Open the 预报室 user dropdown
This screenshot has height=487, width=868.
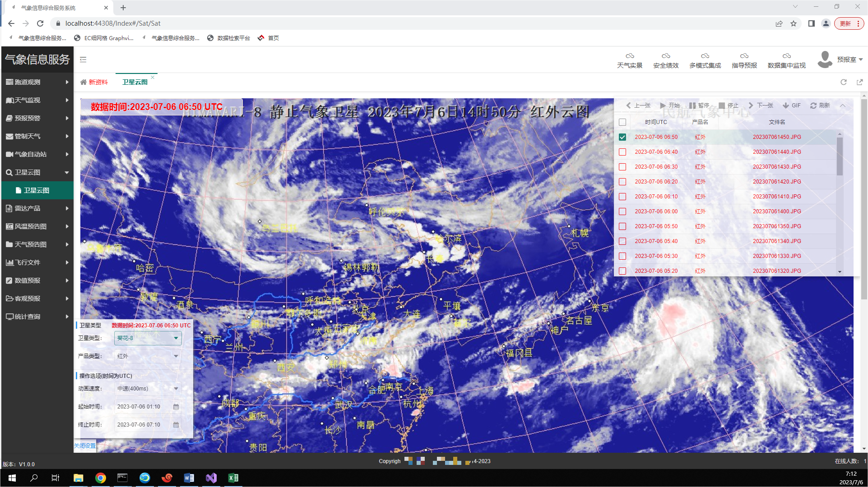tap(850, 60)
